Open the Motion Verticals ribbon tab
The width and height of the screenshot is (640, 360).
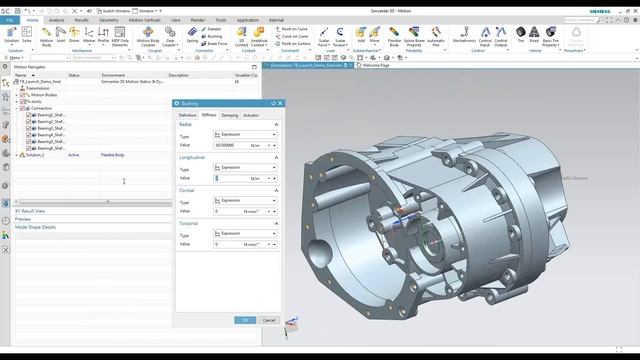click(144, 20)
